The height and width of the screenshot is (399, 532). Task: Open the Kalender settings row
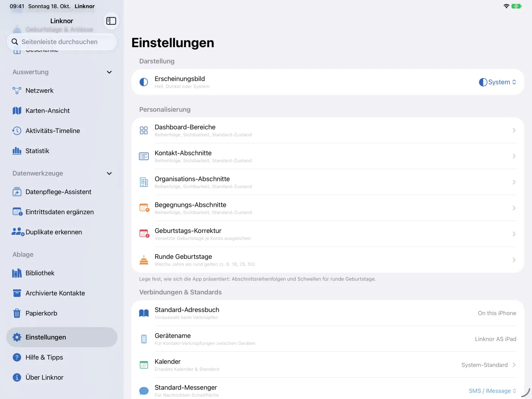[328, 365]
